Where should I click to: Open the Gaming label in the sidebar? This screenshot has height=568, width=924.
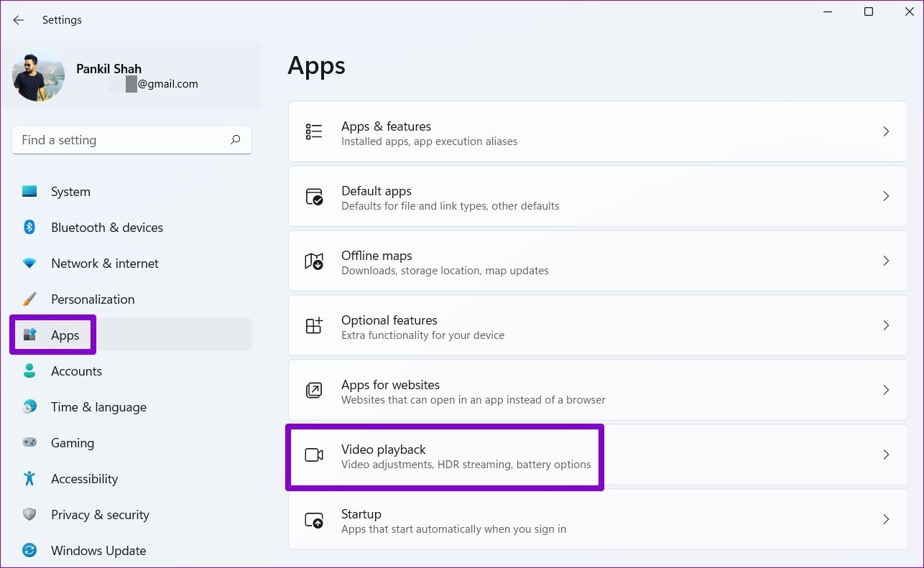click(x=73, y=443)
